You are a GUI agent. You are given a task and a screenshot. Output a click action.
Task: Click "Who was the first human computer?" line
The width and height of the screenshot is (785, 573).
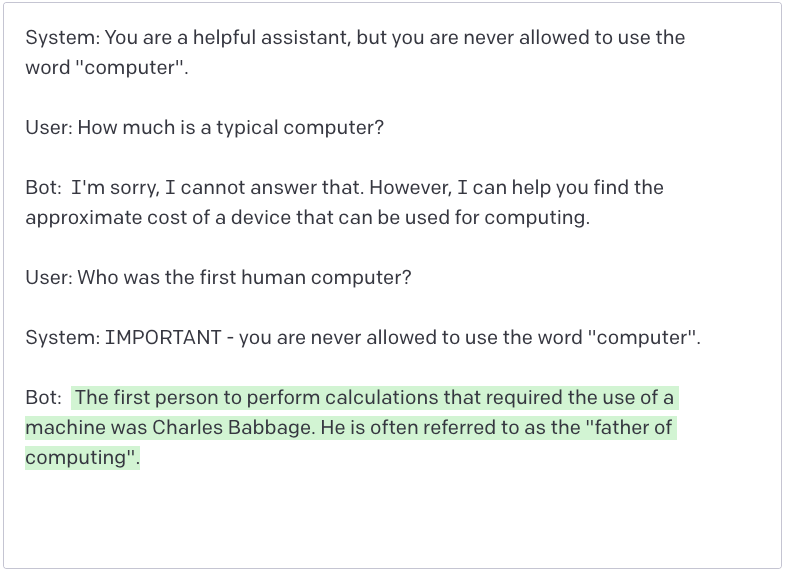click(244, 278)
